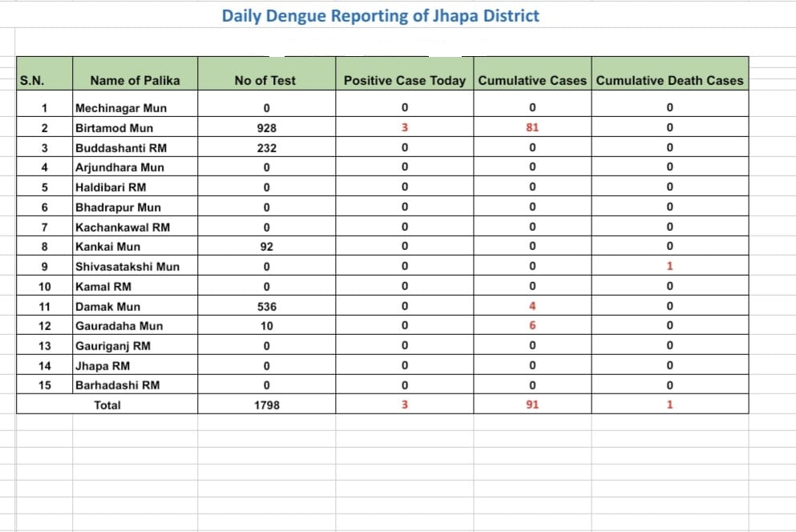Click the total test count '1798'
This screenshot has width=796, height=532.
(266, 405)
